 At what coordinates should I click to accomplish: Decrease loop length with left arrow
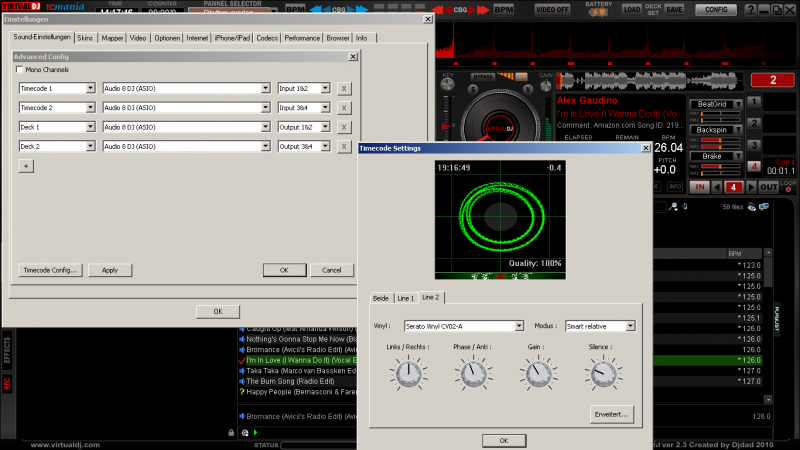(x=717, y=187)
